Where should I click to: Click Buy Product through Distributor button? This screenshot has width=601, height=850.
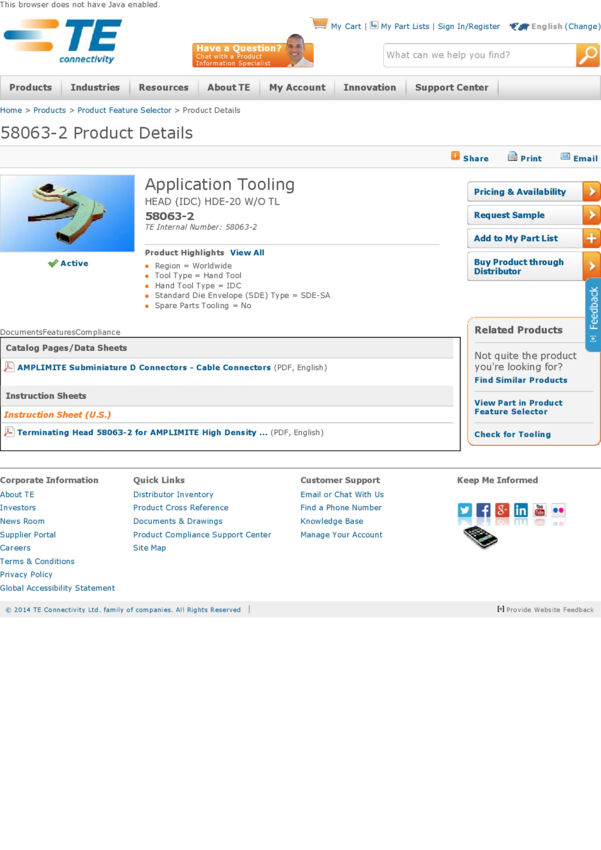[x=534, y=266]
